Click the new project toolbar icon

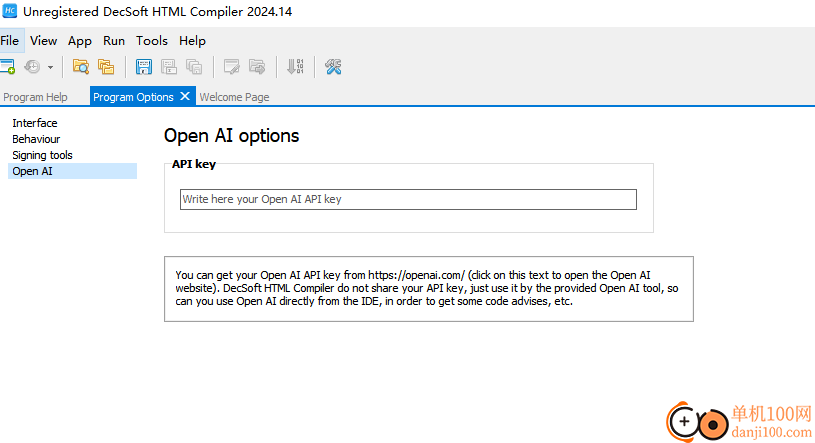point(7,67)
